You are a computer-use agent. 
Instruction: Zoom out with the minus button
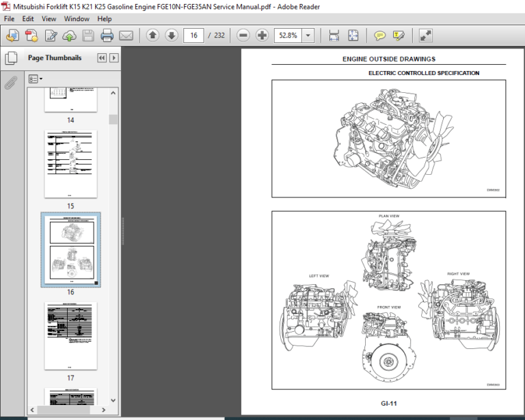pyautogui.click(x=243, y=35)
